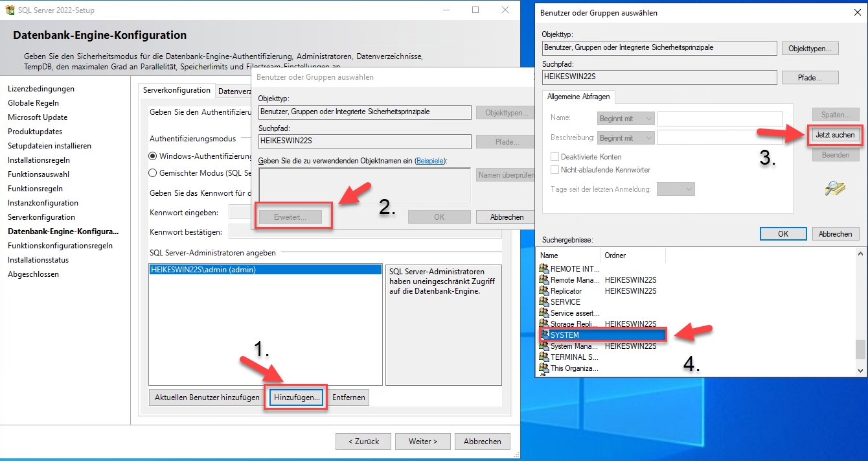Click the Entfernen button
This screenshot has height=461, width=868.
[348, 397]
